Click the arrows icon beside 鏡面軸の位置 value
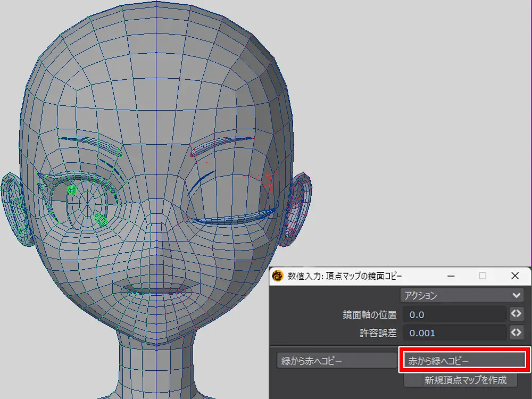Image resolution: width=532 pixels, height=399 pixels. coord(516,314)
